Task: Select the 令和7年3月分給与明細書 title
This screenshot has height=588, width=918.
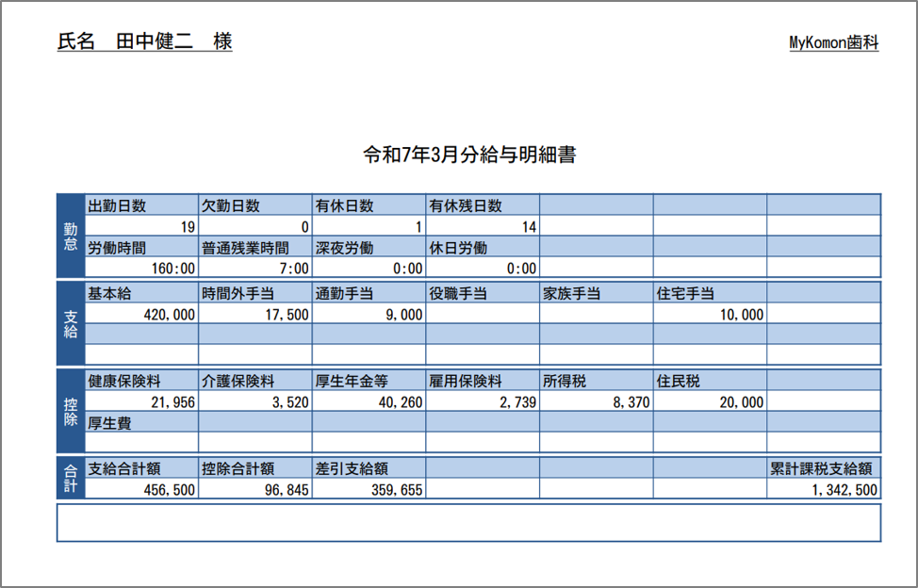Action: tap(469, 155)
